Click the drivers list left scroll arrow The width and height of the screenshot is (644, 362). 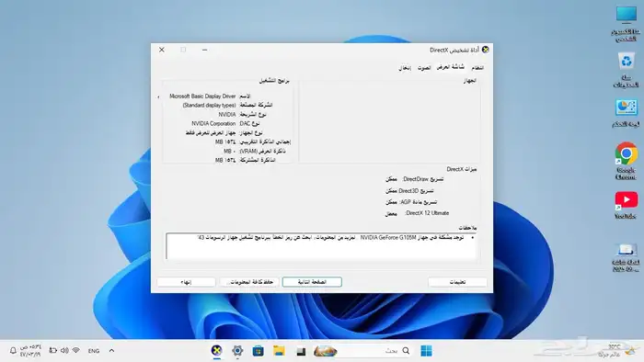(x=158, y=97)
